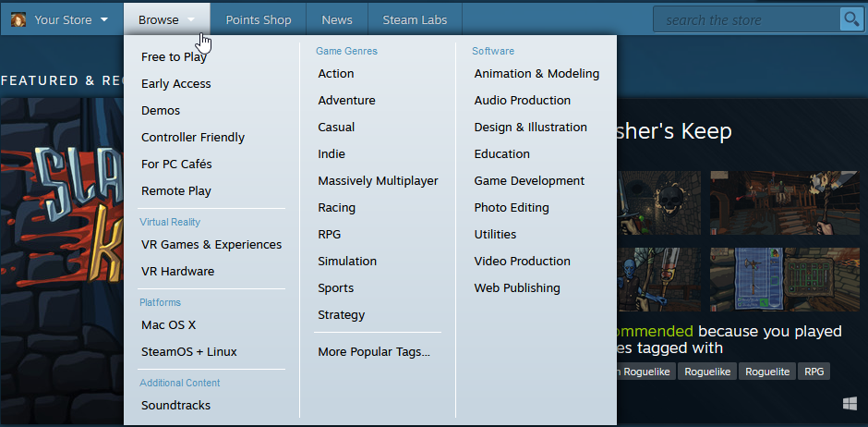Open Audio Production software
This screenshot has height=427, width=868.
click(522, 100)
